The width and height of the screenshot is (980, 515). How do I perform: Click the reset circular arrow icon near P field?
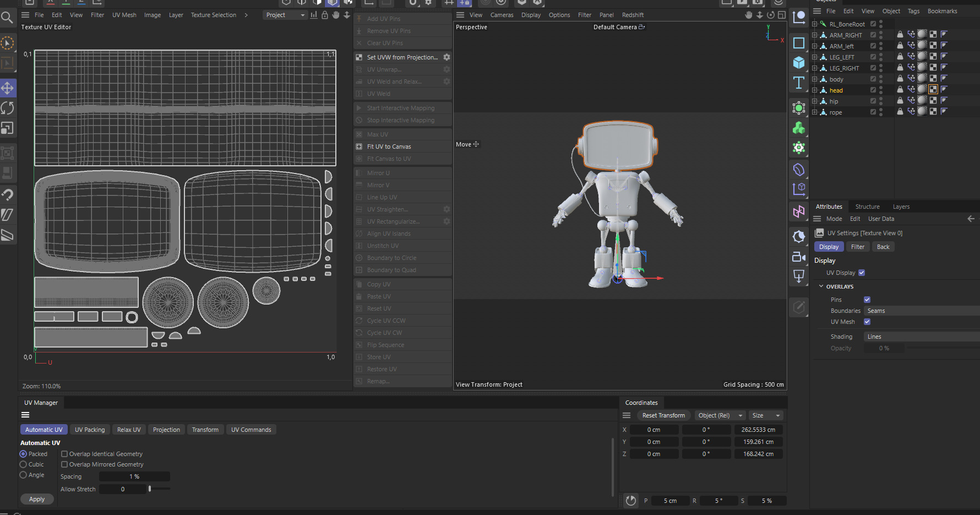631,501
